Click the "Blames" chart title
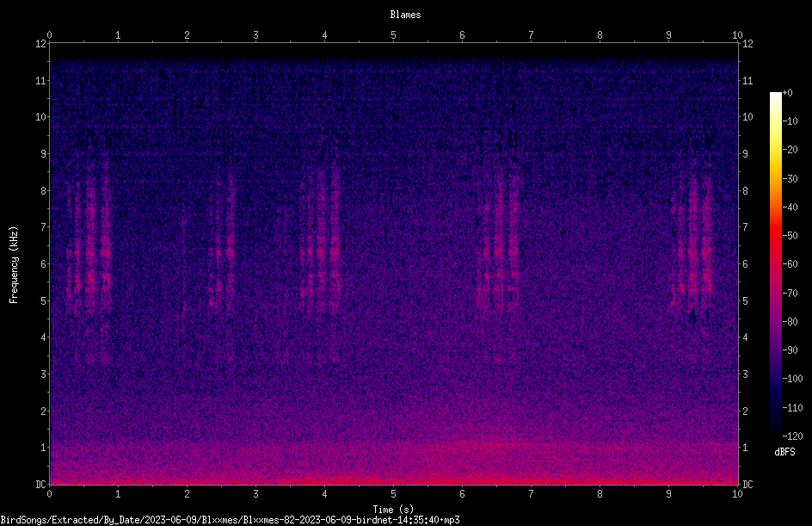The width and height of the screenshot is (812, 526). point(405,15)
